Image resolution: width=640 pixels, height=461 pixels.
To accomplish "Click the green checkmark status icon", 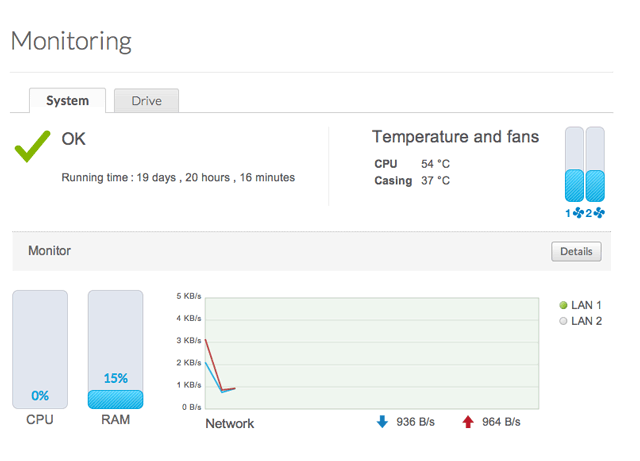I will [32, 146].
